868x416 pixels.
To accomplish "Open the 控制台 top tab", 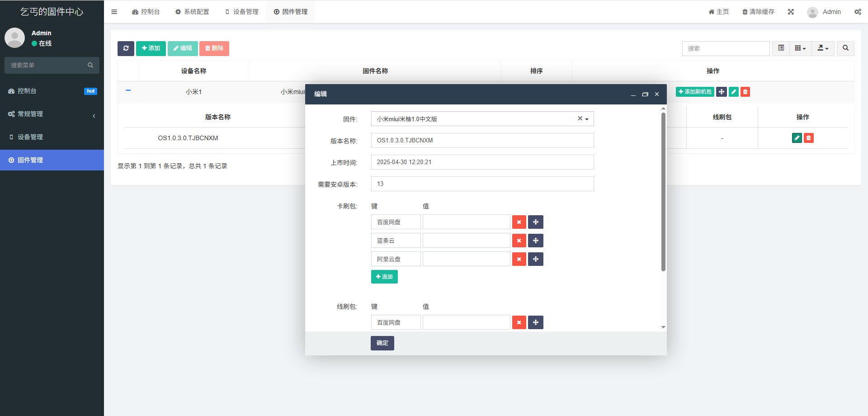I will [146, 12].
